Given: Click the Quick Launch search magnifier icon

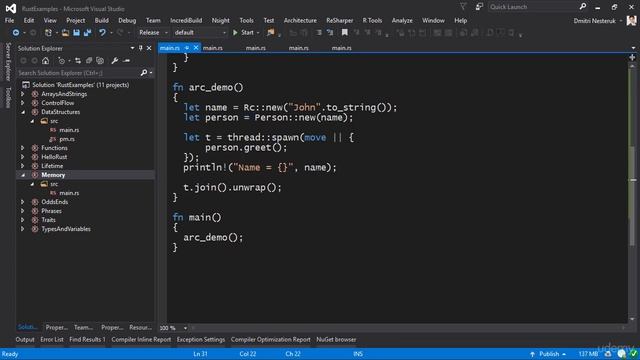Looking at the screenshot, I should tap(583, 7).
